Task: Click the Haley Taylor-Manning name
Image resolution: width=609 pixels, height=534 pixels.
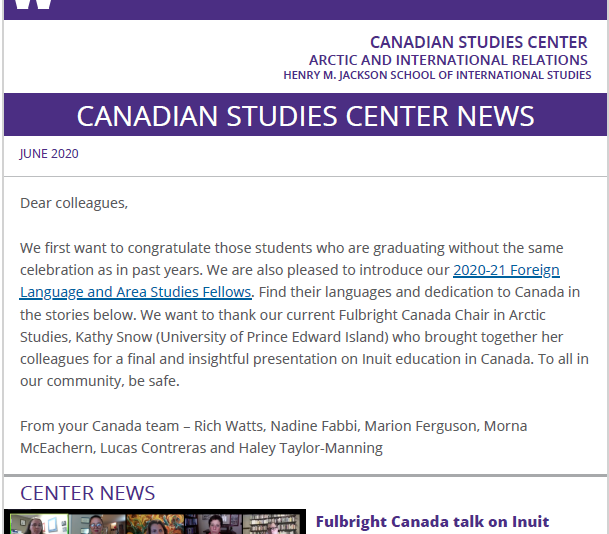Action: (311, 448)
